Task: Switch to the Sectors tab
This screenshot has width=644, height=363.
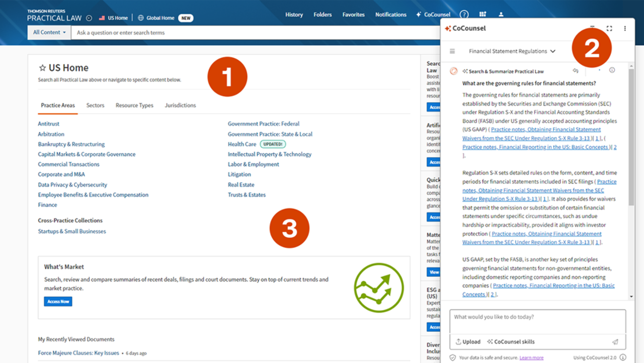Action: 95,106
